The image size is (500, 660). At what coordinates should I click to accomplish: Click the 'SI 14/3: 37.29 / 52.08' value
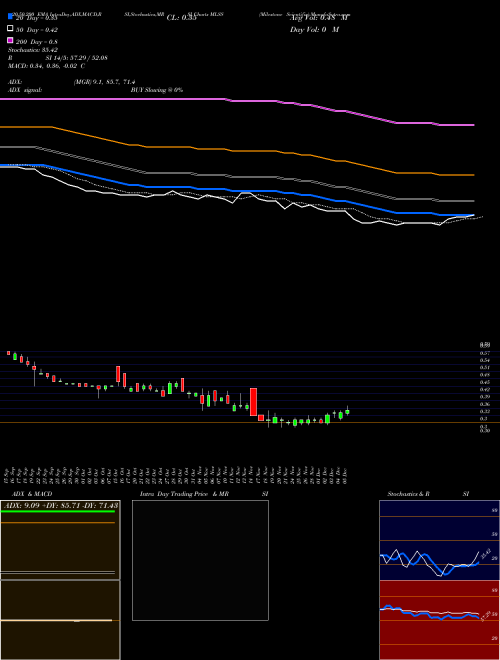tap(76, 58)
